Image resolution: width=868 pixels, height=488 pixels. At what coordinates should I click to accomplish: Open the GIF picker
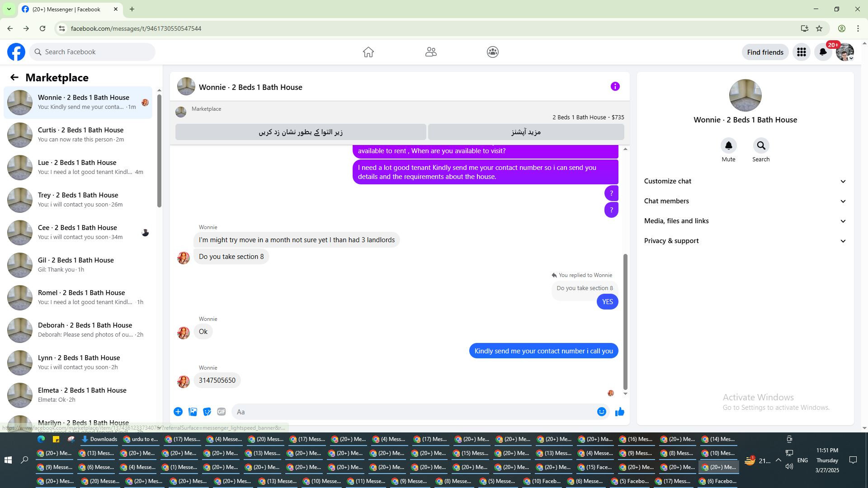point(222,412)
